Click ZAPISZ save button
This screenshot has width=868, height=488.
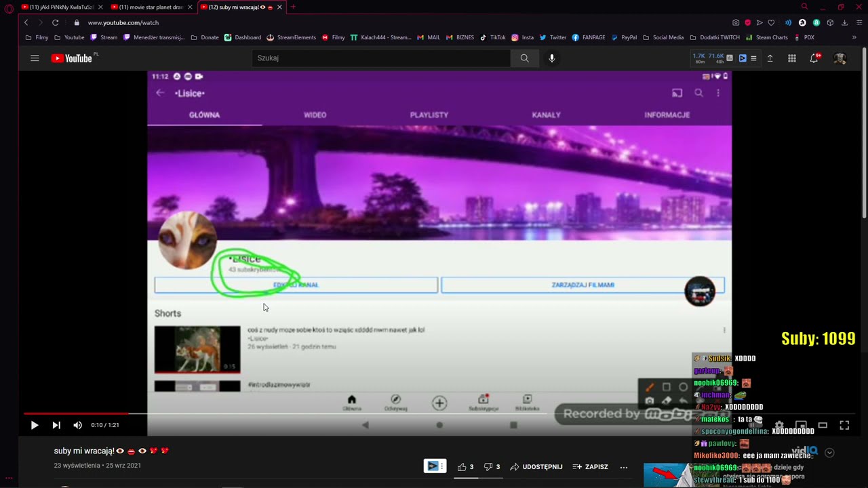[591, 467]
